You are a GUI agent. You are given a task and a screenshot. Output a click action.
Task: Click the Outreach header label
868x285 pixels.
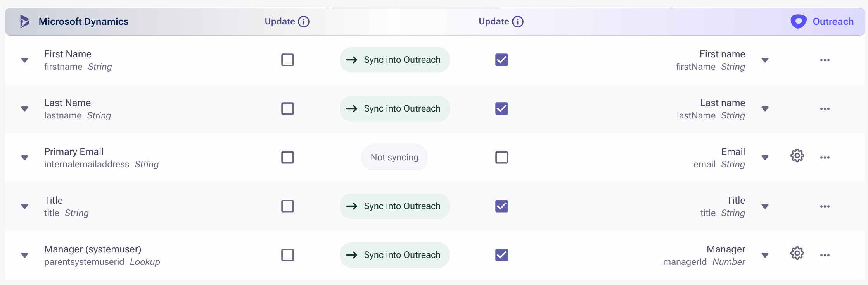click(833, 22)
